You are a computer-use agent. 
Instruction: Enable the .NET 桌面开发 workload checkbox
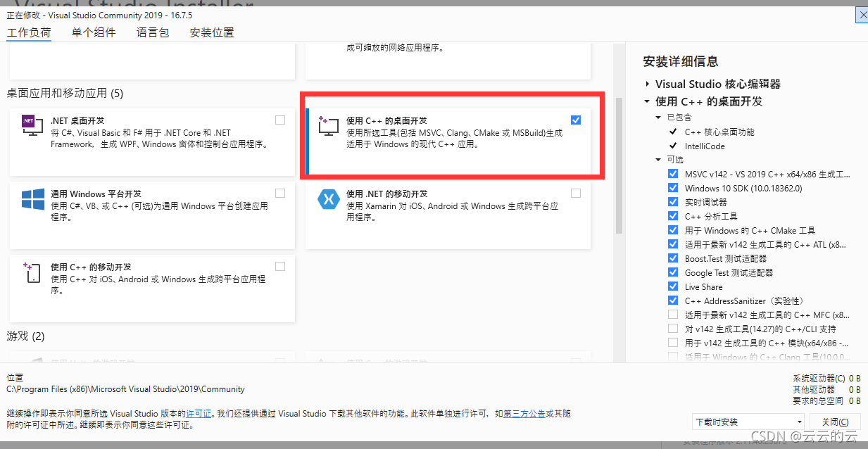[280, 120]
